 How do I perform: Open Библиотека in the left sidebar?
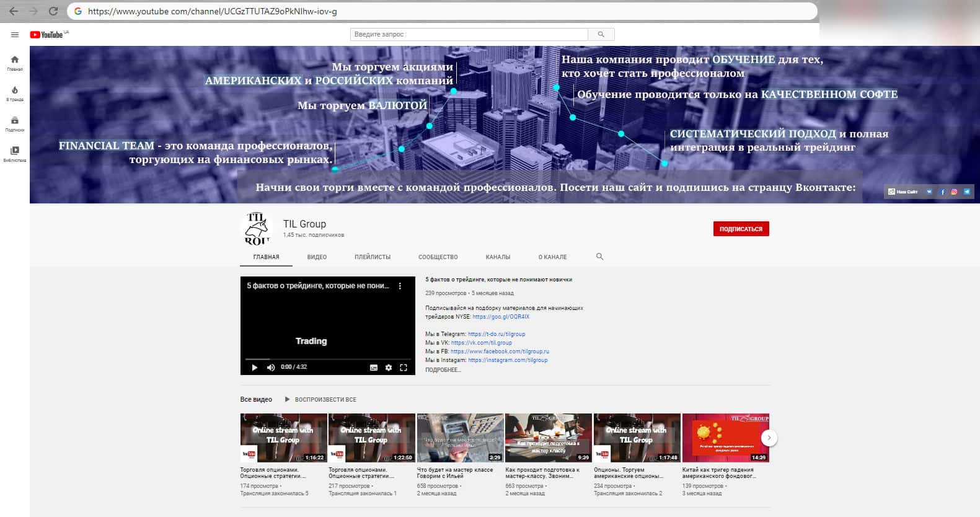click(x=15, y=154)
